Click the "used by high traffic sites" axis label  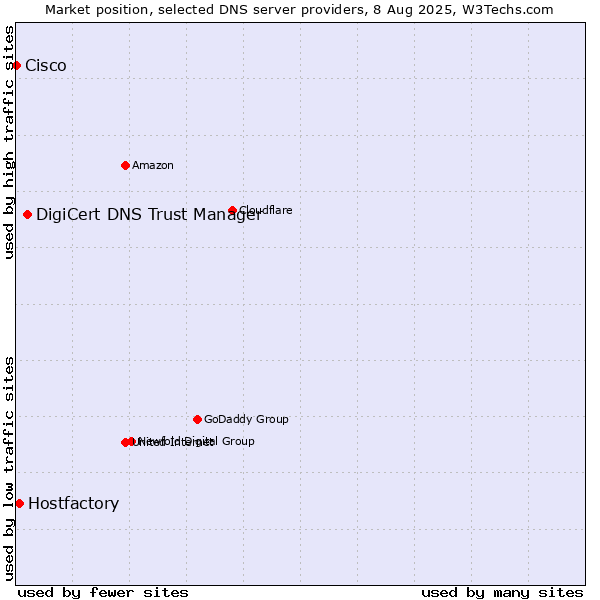9,142
